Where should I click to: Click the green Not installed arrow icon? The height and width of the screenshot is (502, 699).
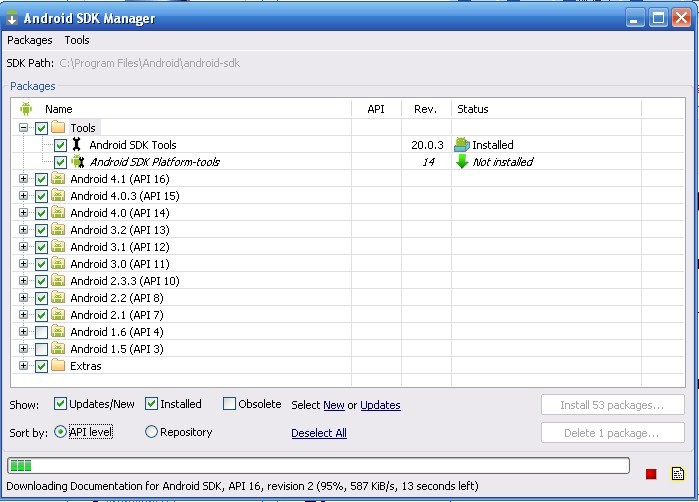[x=462, y=161]
